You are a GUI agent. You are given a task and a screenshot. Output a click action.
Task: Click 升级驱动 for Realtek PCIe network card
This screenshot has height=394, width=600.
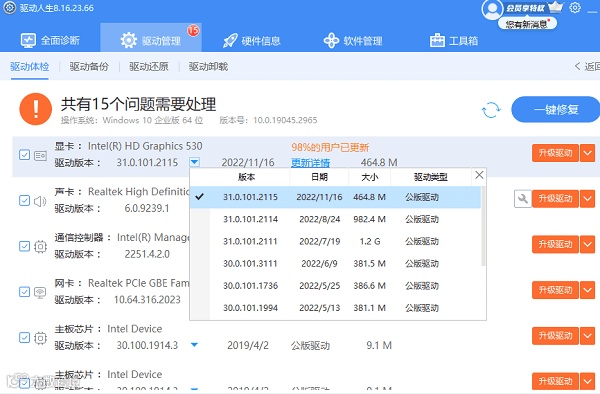(x=555, y=290)
